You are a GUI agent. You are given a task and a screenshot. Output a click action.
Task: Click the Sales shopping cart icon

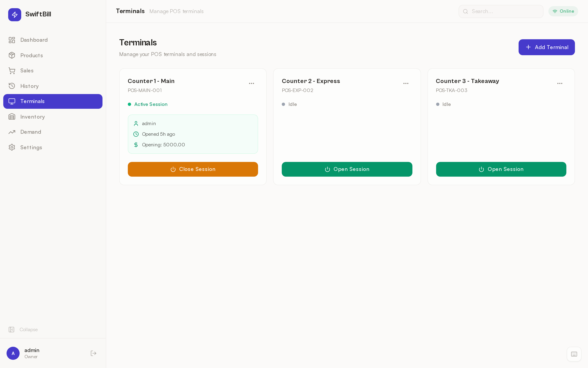click(x=12, y=71)
